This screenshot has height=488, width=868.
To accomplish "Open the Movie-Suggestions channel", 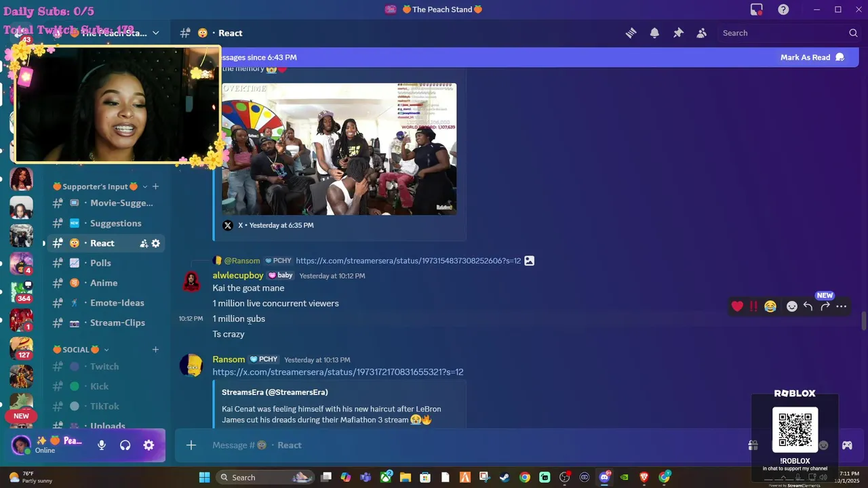I will coord(106,203).
